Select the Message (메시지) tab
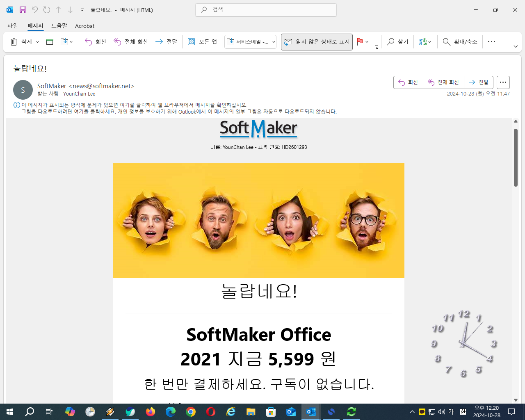 pos(35,26)
